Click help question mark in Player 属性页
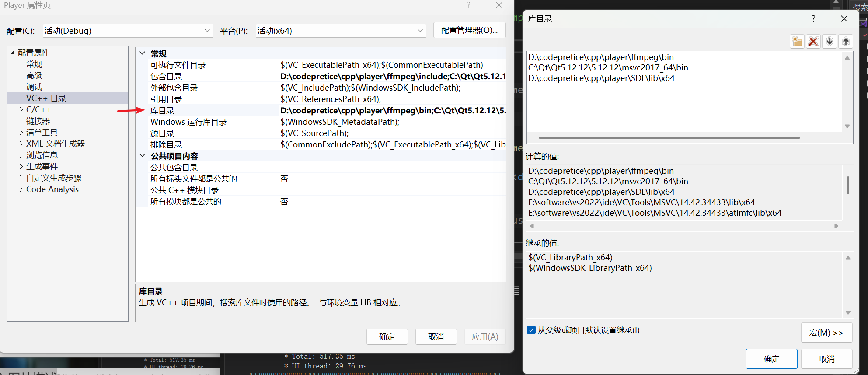 tap(468, 5)
